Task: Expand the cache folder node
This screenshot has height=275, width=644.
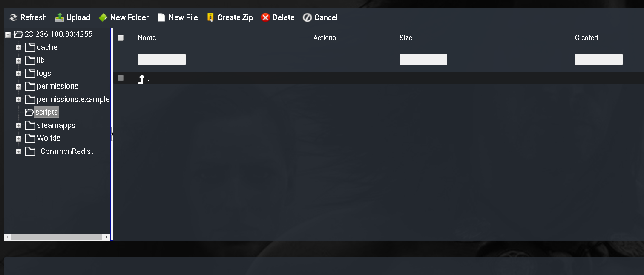Action: click(18, 48)
